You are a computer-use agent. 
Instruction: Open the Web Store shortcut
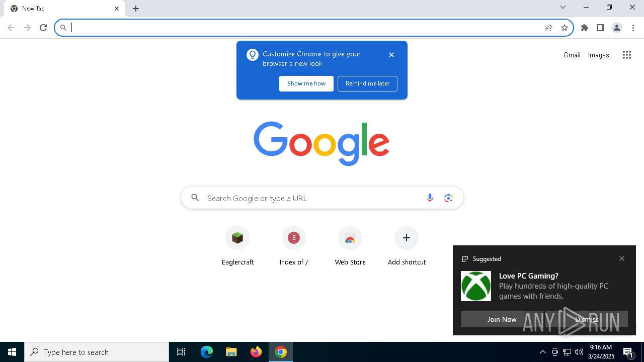tap(350, 247)
